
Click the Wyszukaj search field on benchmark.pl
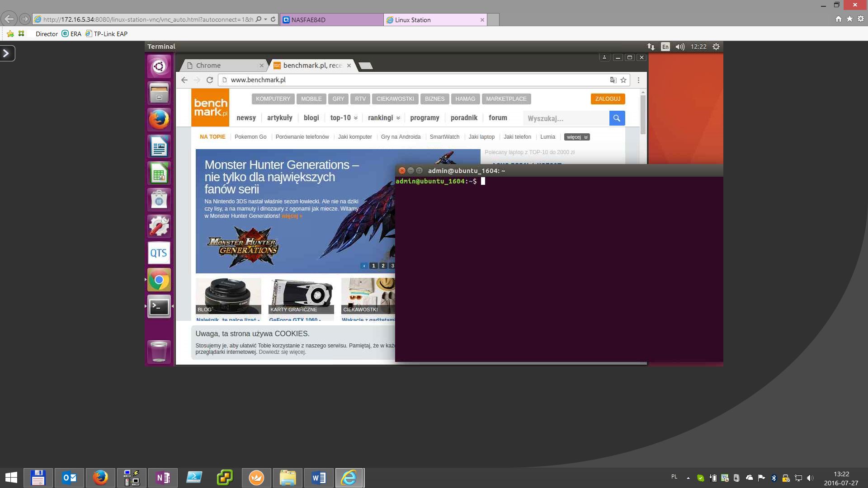tap(566, 118)
